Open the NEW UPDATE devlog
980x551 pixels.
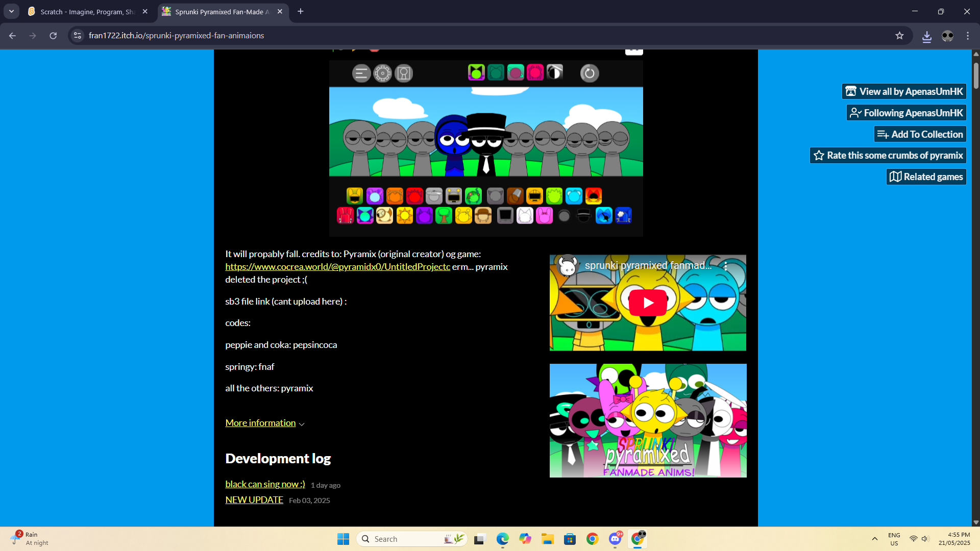pyautogui.click(x=254, y=499)
